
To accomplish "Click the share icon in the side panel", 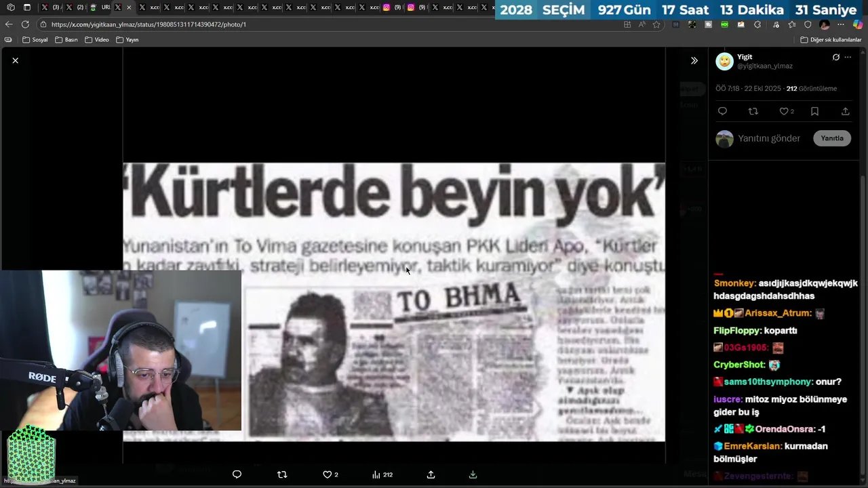I will coord(846,111).
